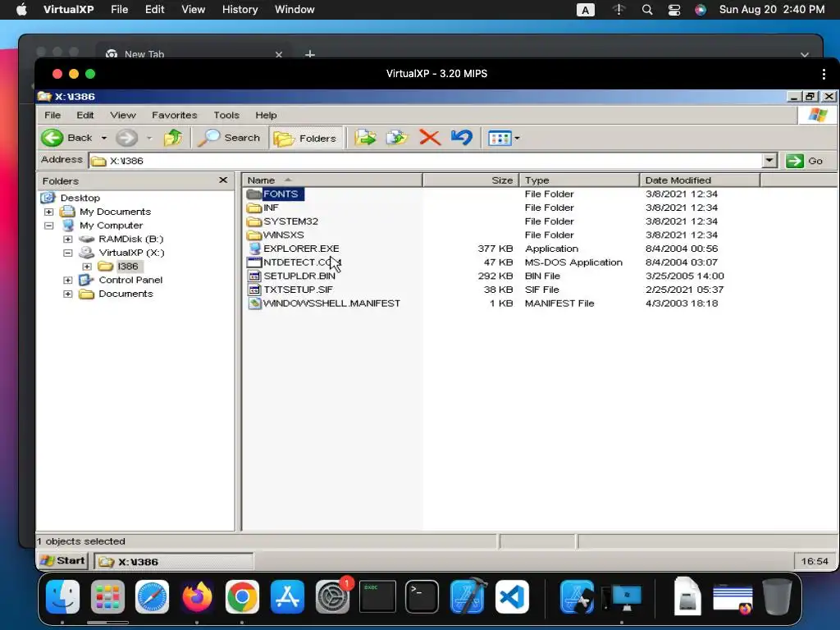Select the WINSXS folder
This screenshot has height=630, width=840.
(x=283, y=235)
